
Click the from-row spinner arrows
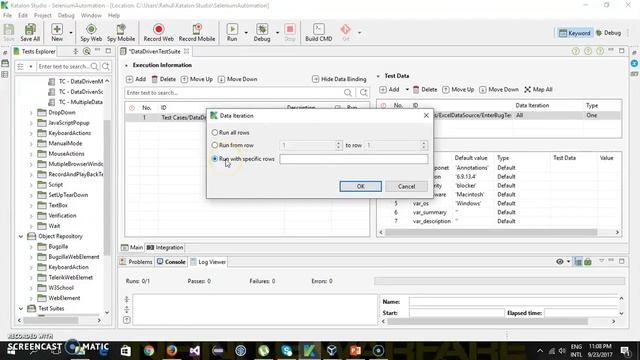(338, 145)
